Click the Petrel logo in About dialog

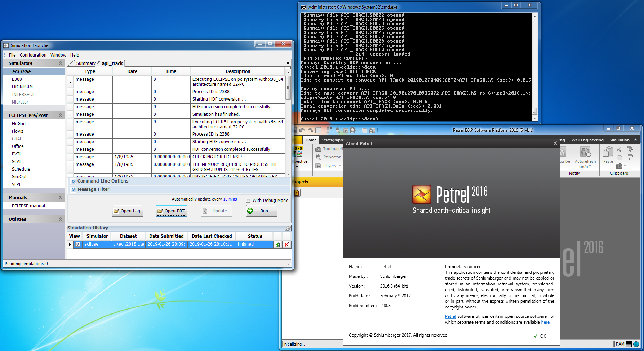(x=422, y=194)
